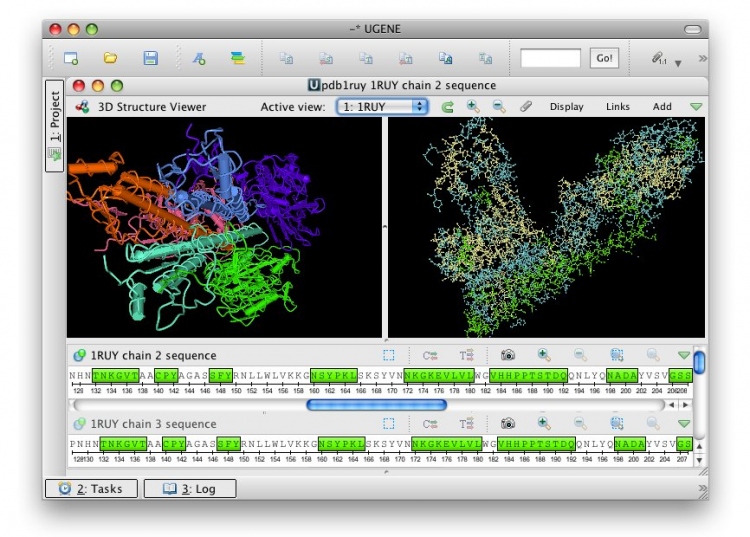Viewport: 750px width, 537px height.
Task: Click the blue horizontal sequence scrollbar handle
Action: 376,405
